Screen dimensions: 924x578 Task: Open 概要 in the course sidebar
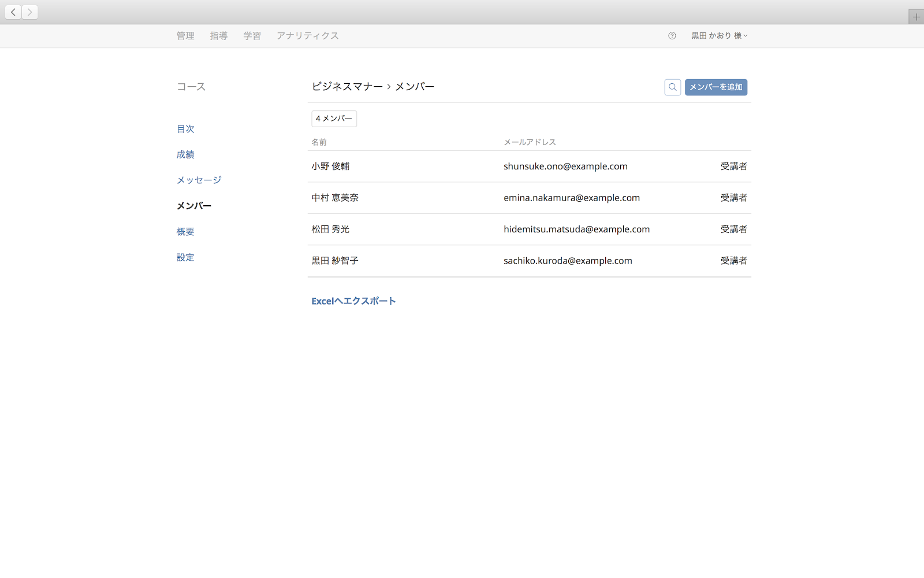pyautogui.click(x=185, y=232)
